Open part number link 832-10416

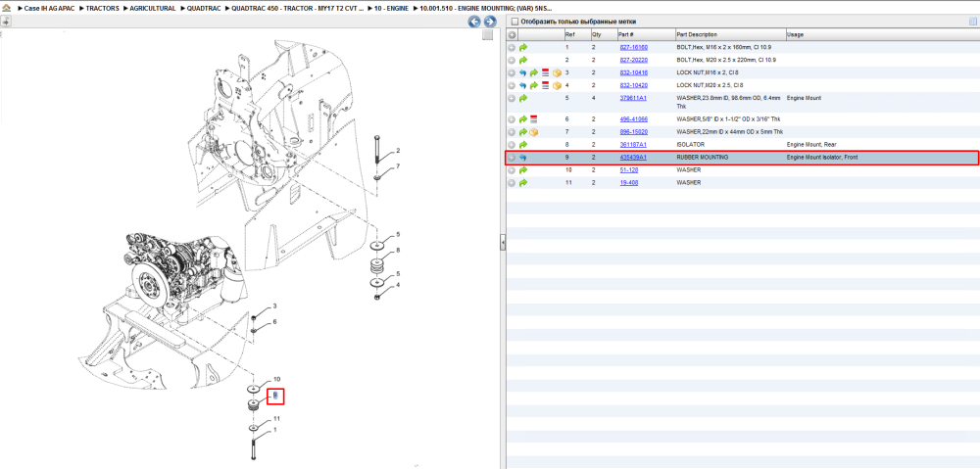(633, 72)
